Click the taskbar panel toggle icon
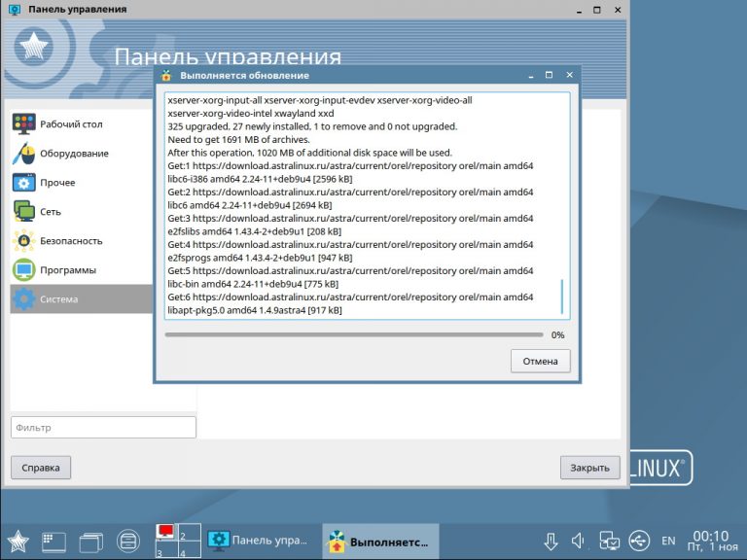This screenshot has height=560, width=747. pyautogui.click(x=53, y=542)
